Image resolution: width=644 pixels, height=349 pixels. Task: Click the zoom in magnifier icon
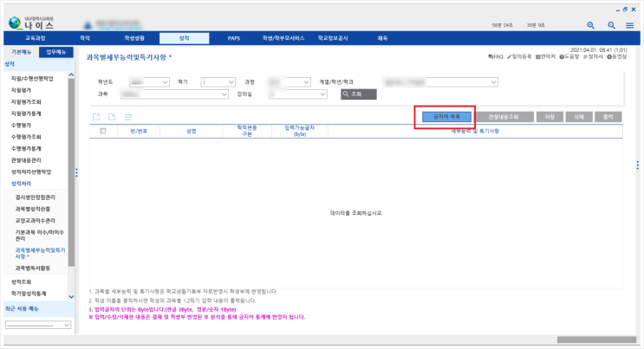click(590, 25)
